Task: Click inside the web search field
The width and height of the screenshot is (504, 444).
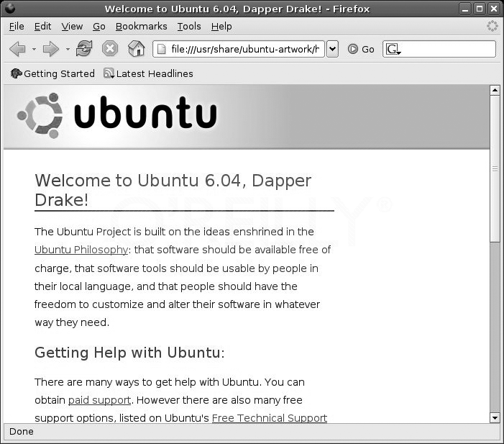Action: point(448,49)
